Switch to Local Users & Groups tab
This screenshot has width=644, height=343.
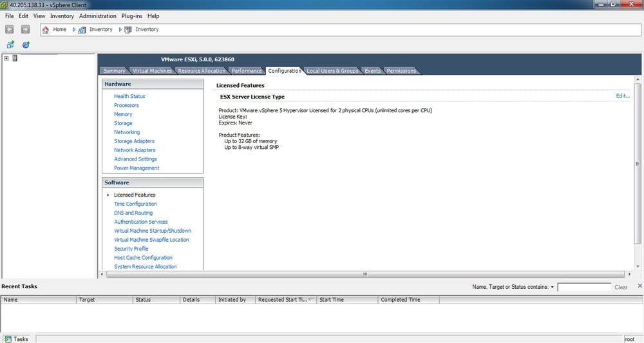(332, 71)
